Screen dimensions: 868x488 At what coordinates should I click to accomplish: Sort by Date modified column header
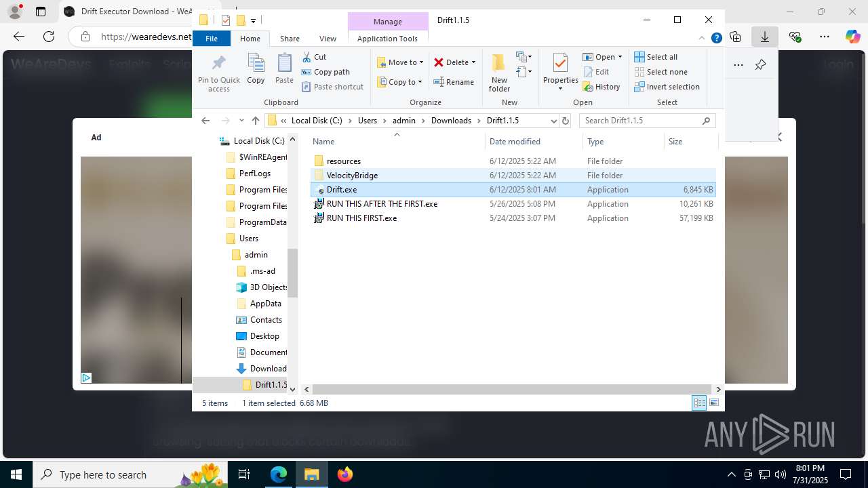click(534, 142)
